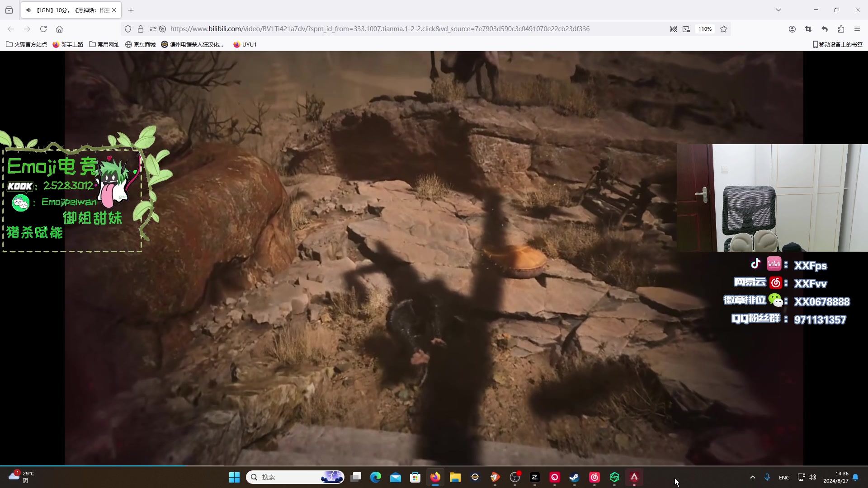Select the IGN Black Myth tab
The width and height of the screenshot is (868, 488).
click(x=71, y=10)
